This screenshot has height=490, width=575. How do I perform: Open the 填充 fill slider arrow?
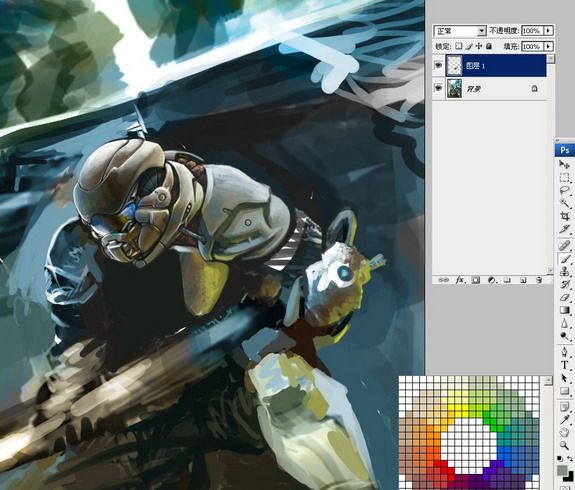[548, 47]
